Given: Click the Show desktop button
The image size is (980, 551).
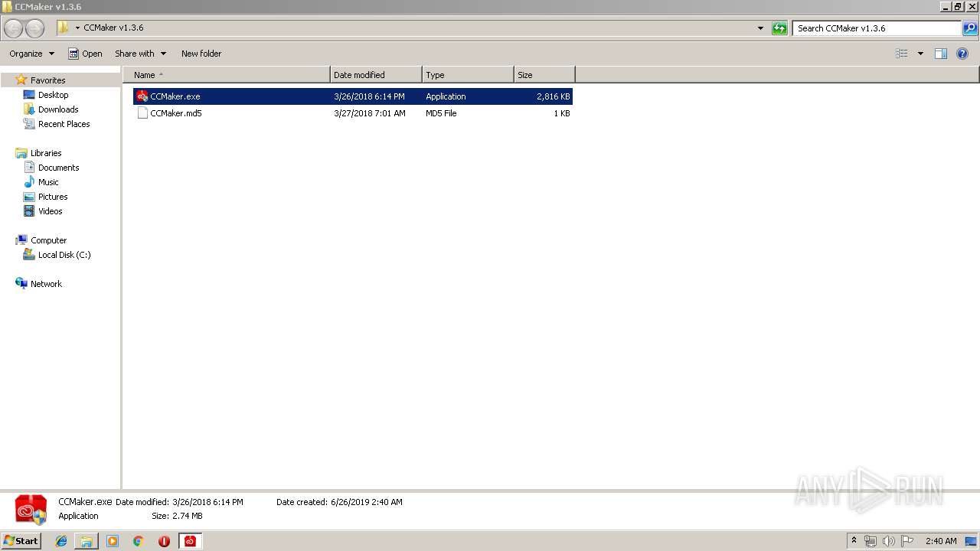Looking at the screenshot, I should pyautogui.click(x=972, y=541).
